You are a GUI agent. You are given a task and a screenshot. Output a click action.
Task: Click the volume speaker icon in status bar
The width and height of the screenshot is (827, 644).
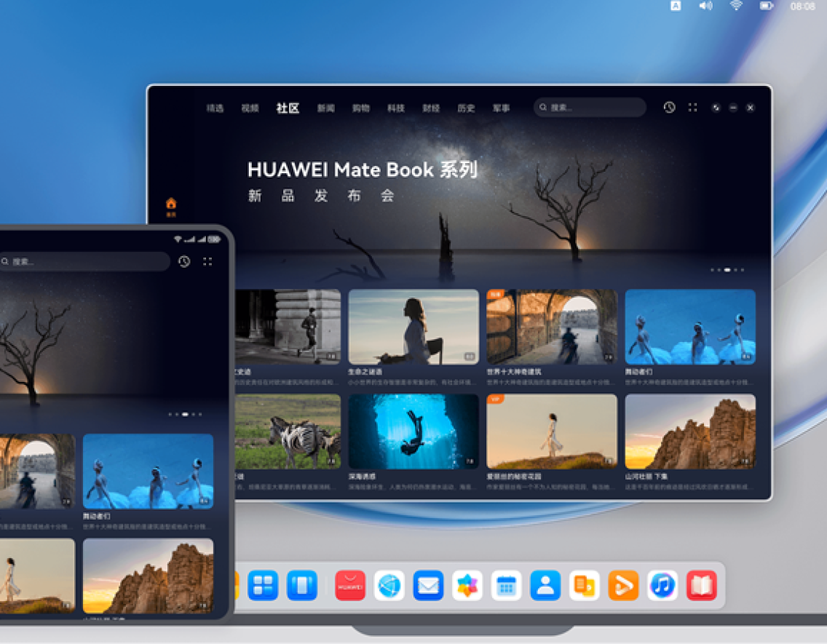(x=705, y=6)
